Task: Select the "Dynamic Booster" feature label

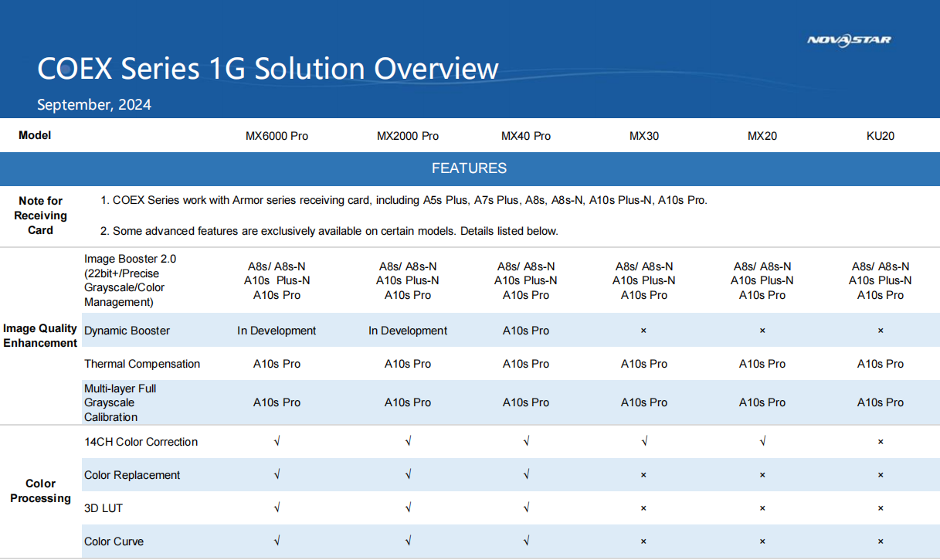Action: (127, 331)
